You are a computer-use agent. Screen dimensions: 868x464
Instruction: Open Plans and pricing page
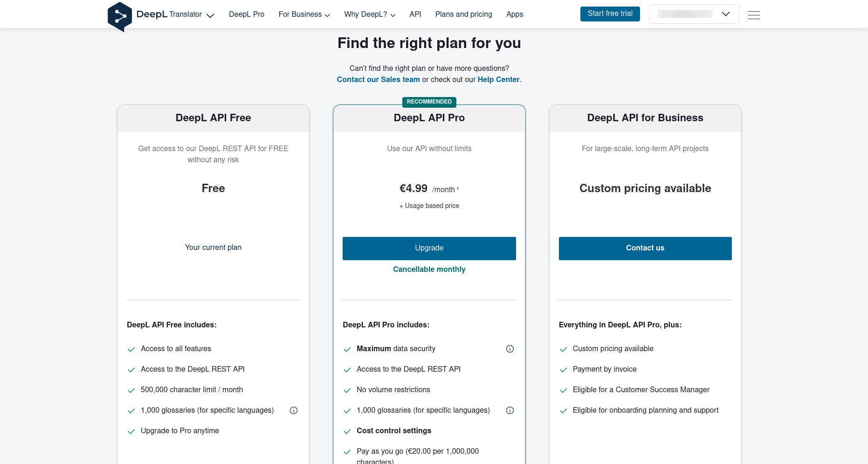tap(463, 14)
